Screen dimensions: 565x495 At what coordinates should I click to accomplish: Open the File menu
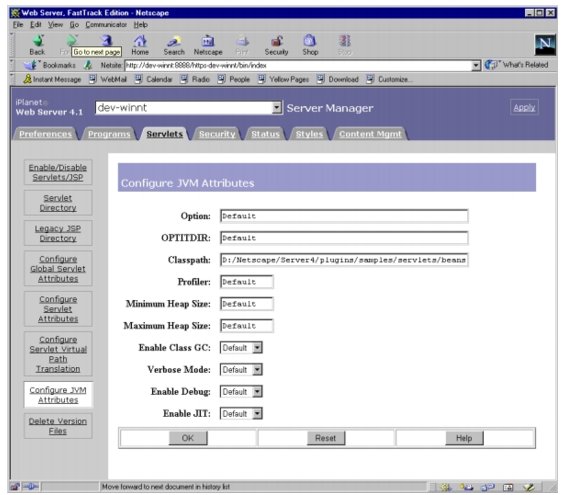(18, 24)
